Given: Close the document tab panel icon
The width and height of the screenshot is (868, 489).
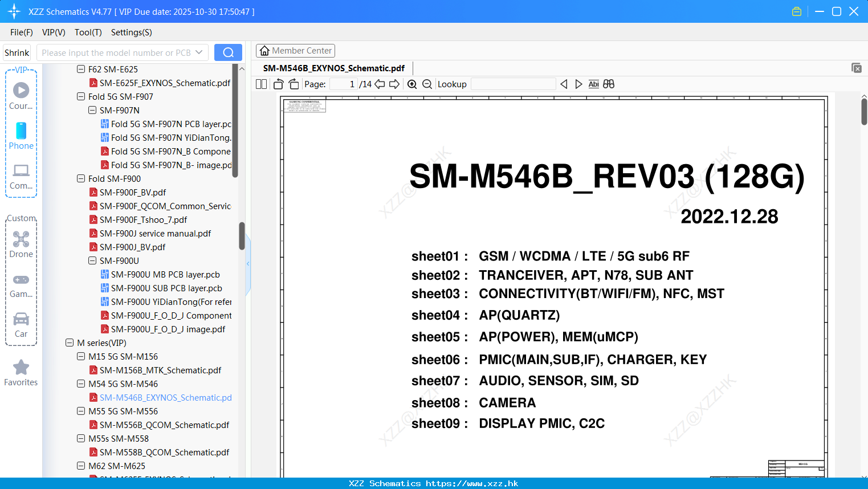Looking at the screenshot, I should 857,68.
